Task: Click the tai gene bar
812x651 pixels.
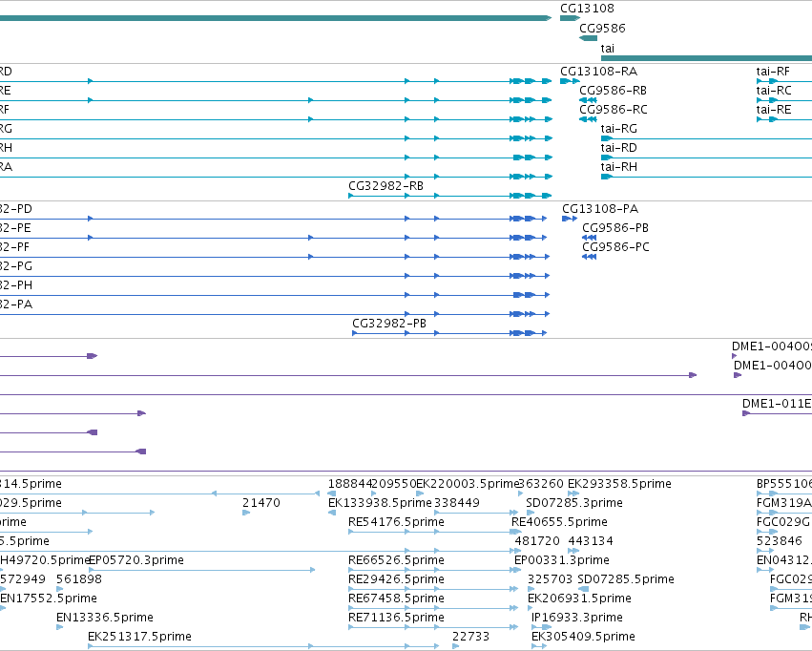Action: pos(706,58)
